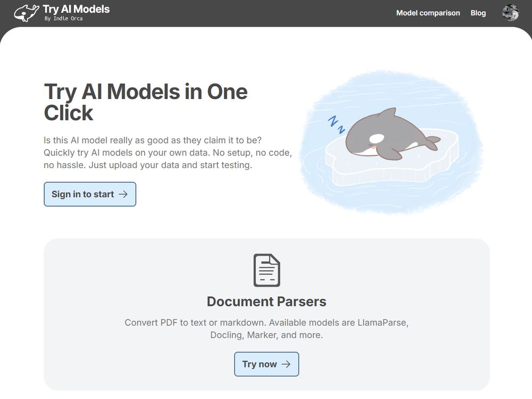Click the Indie Orca whale logo

(x=25, y=12)
